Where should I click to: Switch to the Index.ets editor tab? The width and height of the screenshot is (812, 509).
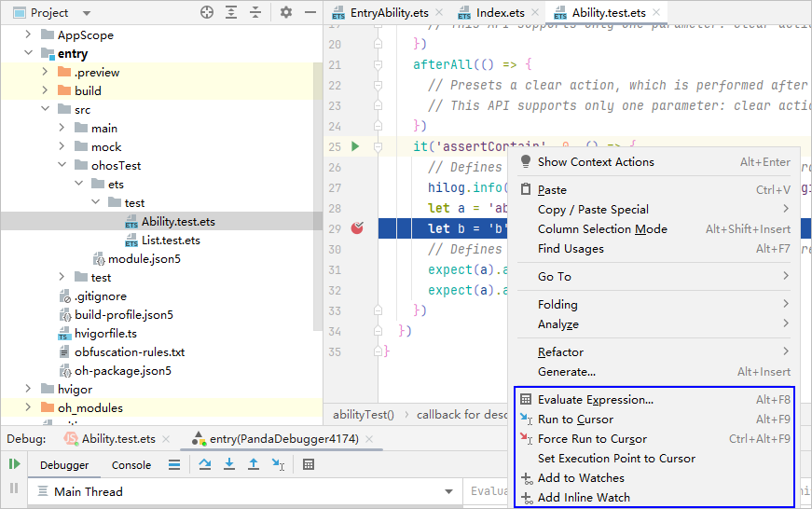[x=502, y=13]
